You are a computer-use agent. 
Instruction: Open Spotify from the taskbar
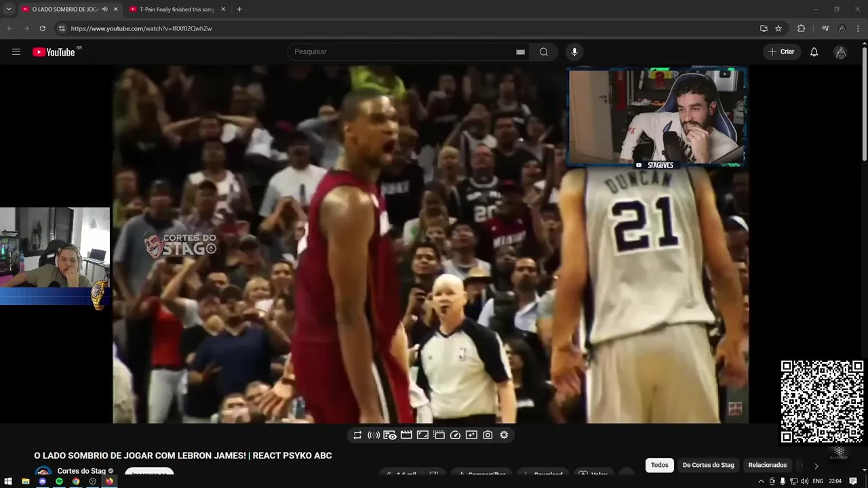(59, 481)
